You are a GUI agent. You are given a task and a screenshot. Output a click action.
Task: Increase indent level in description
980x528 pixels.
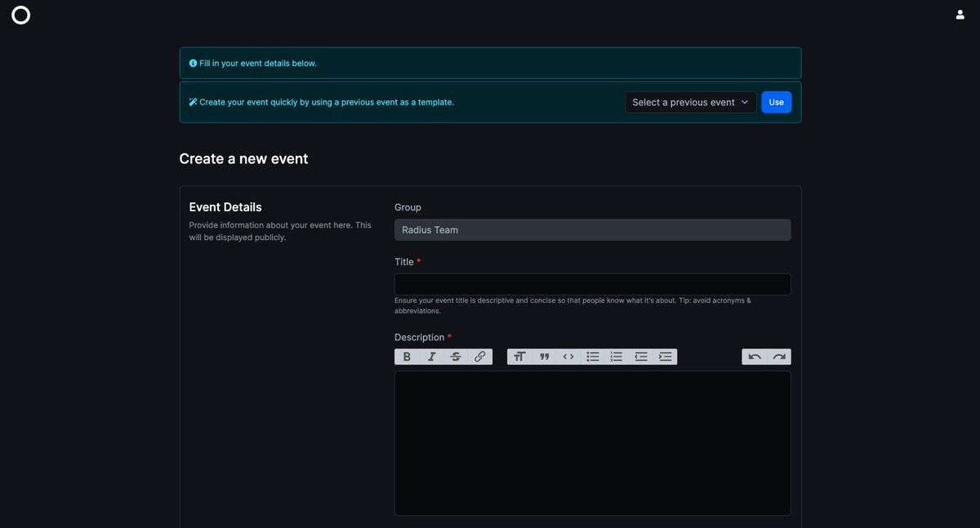tap(666, 357)
